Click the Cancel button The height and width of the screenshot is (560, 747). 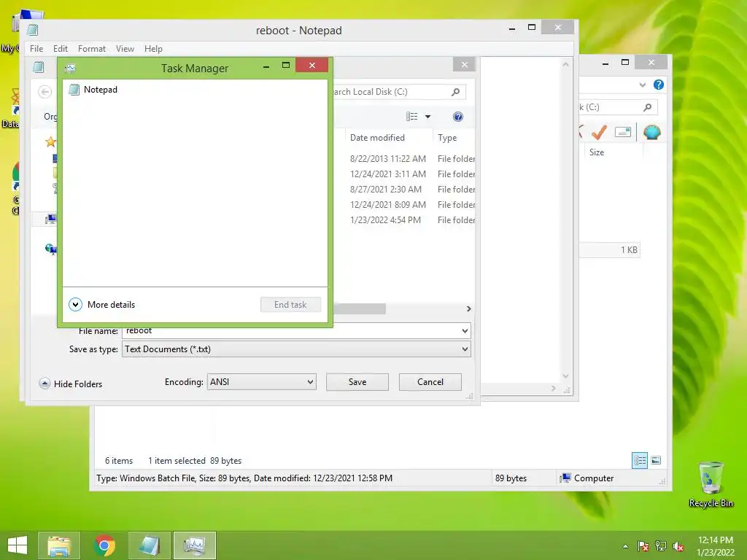(430, 382)
